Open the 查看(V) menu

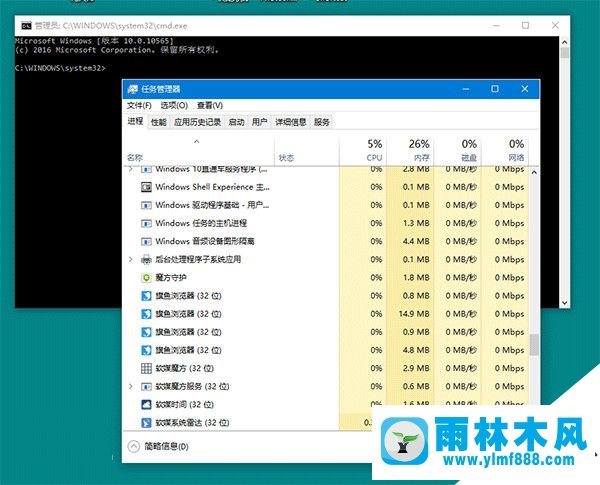210,105
